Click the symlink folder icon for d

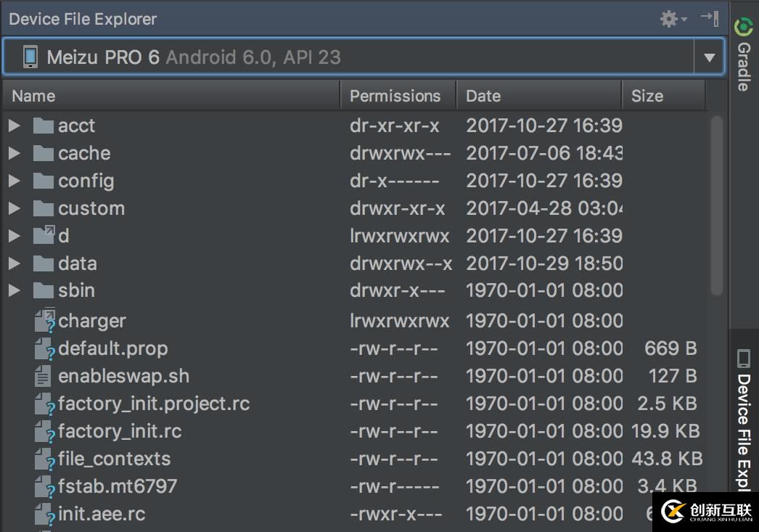pyautogui.click(x=44, y=236)
